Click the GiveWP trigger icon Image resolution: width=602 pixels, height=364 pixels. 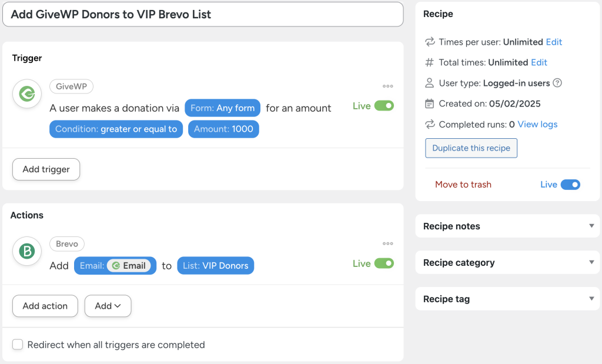coord(26,93)
